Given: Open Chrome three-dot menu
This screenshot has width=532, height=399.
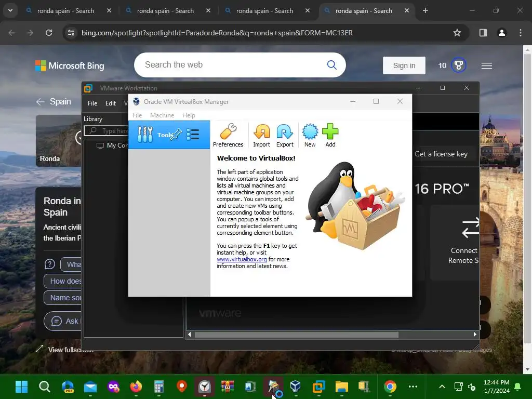Looking at the screenshot, I should tap(521, 33).
